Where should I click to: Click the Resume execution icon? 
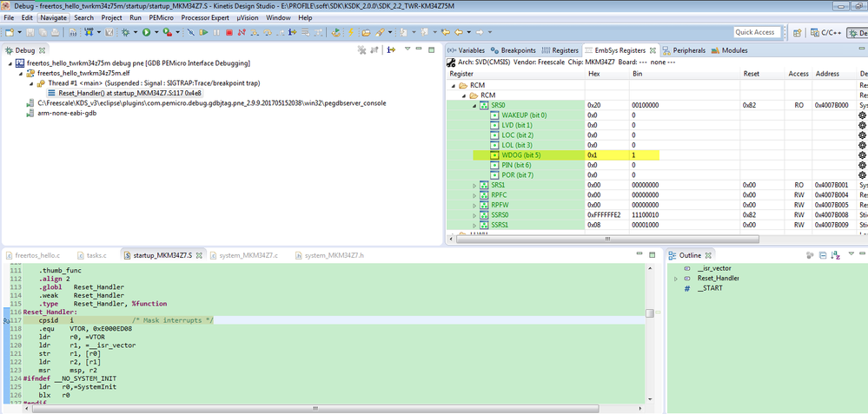(203, 32)
